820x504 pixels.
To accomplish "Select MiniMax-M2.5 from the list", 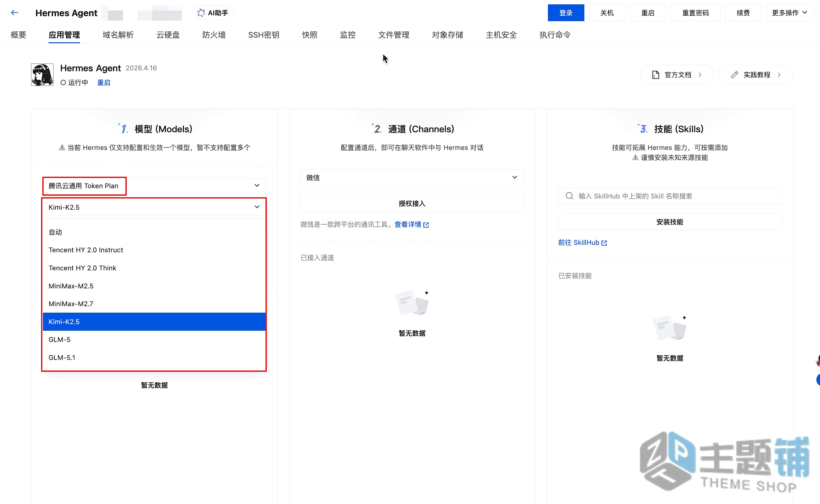I will tap(154, 286).
